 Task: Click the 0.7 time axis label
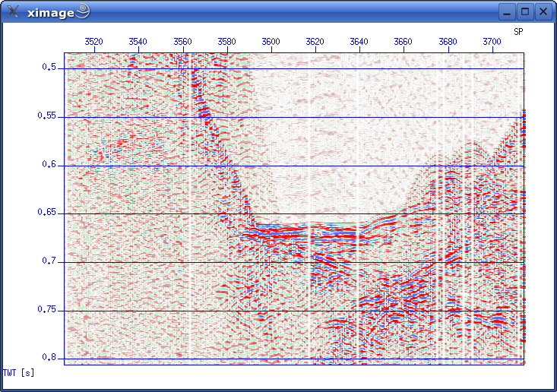[49, 261]
